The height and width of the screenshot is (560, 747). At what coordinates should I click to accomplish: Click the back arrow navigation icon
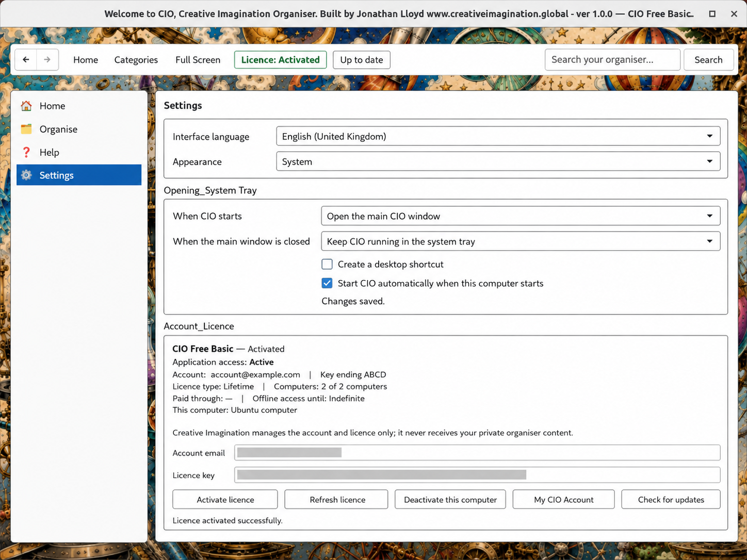[26, 60]
